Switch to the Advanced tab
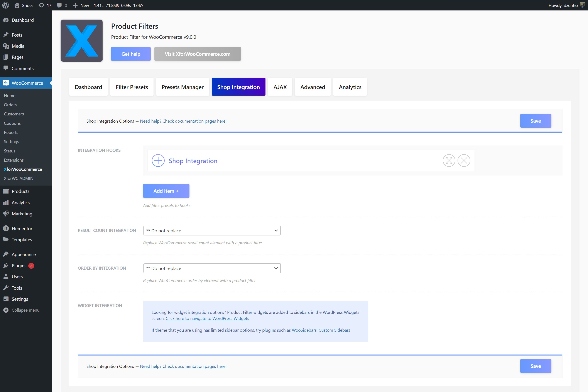Viewport: 588px width, 392px height. click(x=312, y=87)
